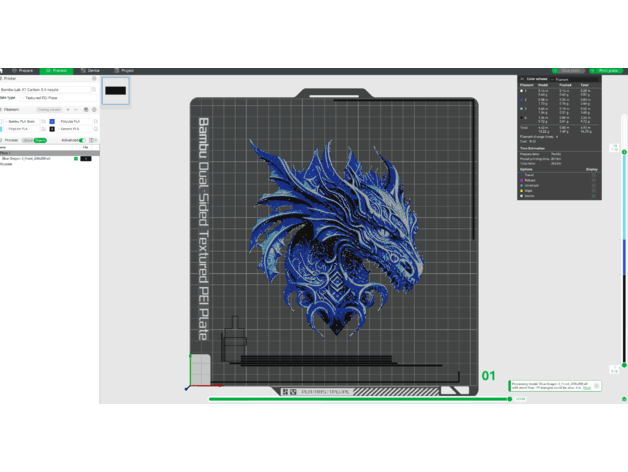Click the AMS sync icon in Filament header
The width and height of the screenshot is (628, 472).
tap(86, 109)
